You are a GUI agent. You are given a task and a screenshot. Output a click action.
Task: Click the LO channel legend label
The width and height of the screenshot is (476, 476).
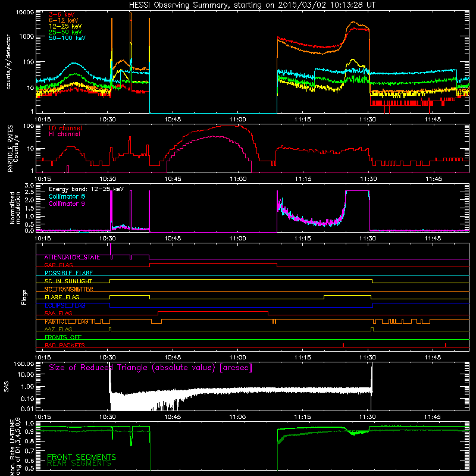pos(65,128)
